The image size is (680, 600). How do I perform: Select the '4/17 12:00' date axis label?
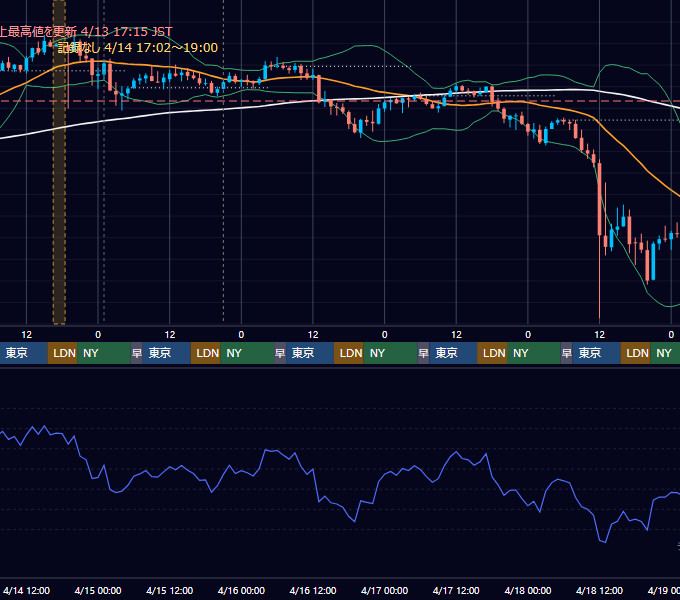tap(456, 590)
